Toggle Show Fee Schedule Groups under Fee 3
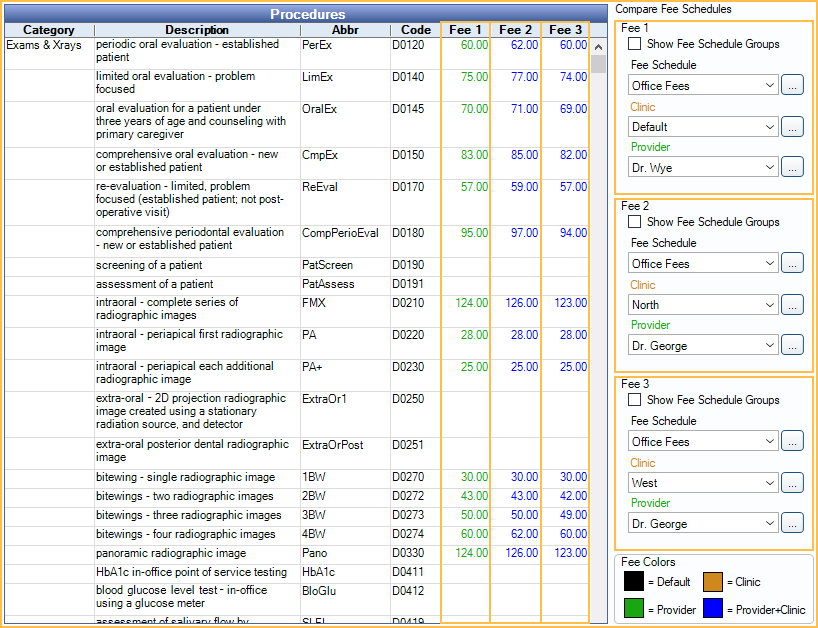This screenshot has width=818, height=628. pos(635,400)
